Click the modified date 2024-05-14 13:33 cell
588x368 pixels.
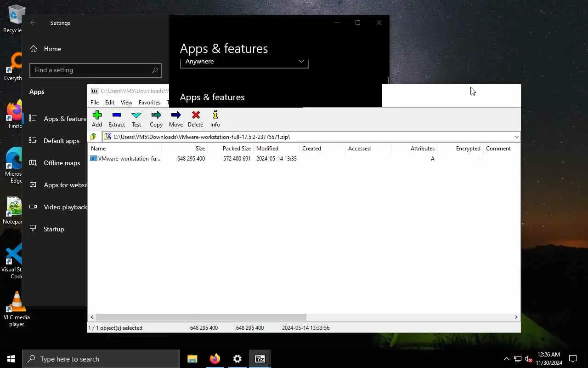click(x=277, y=159)
